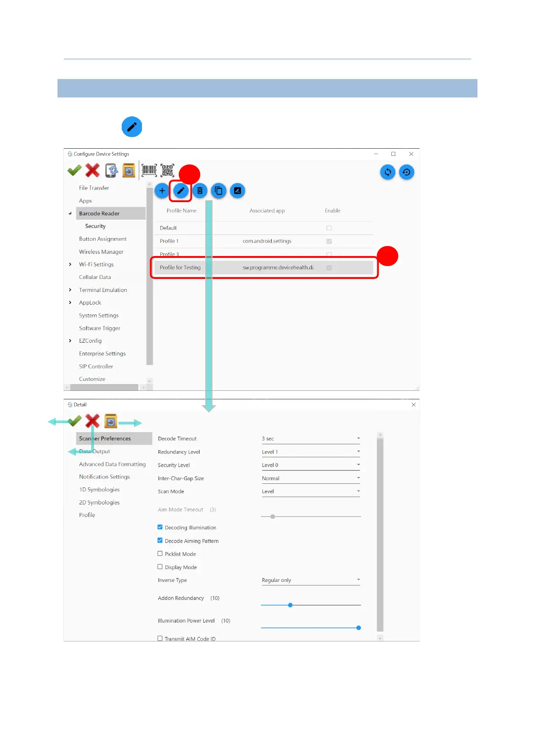
Task: Click the QR code icon in toolbar
Action: pyautogui.click(x=167, y=171)
